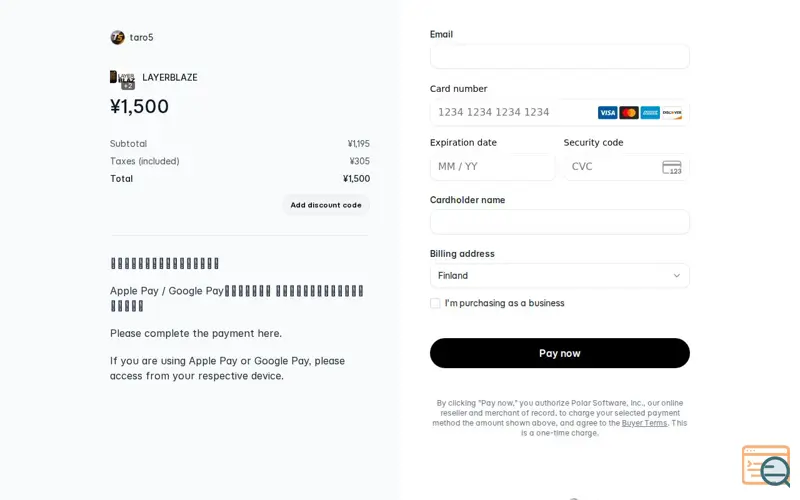
Task: Click the taro5 avatar icon
Action: 117,37
